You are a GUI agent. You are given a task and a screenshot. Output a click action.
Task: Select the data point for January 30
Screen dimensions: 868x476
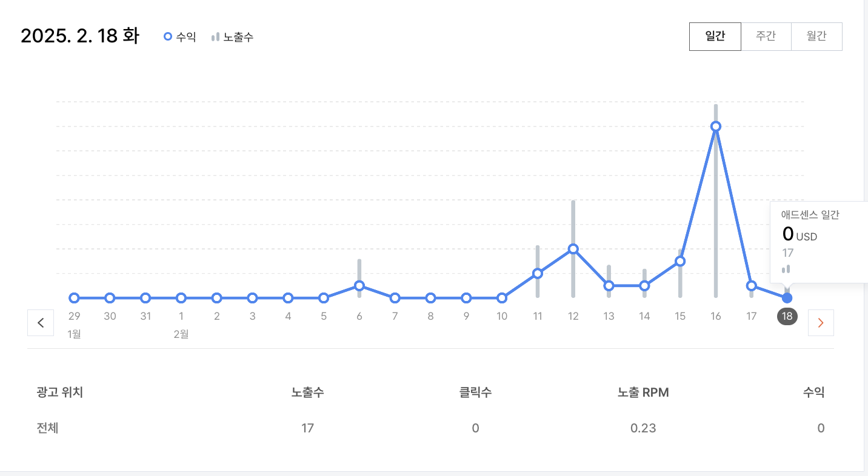[x=110, y=298]
